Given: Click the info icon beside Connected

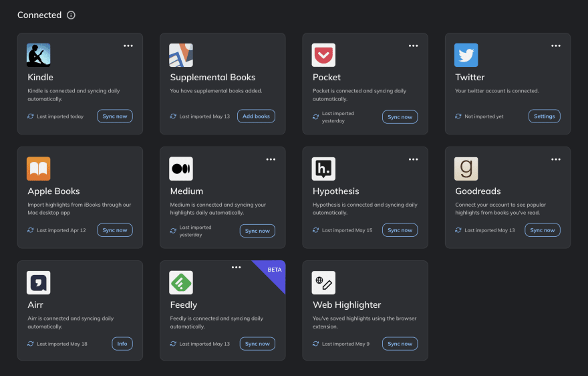Looking at the screenshot, I should pyautogui.click(x=71, y=15).
